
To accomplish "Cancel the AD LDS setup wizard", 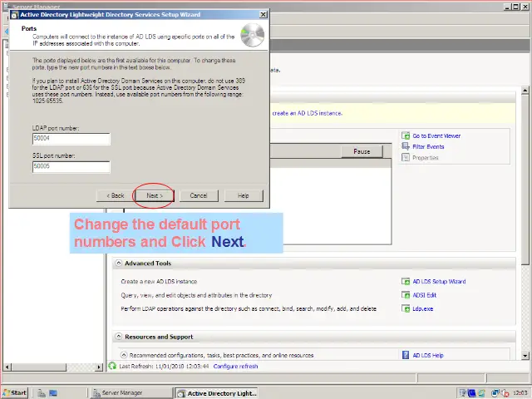I will point(199,196).
